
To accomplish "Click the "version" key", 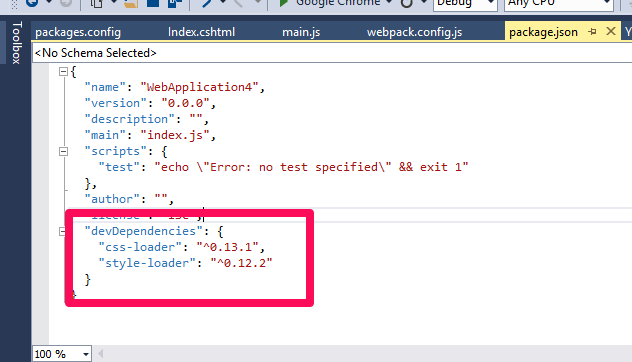I will pos(115,103).
